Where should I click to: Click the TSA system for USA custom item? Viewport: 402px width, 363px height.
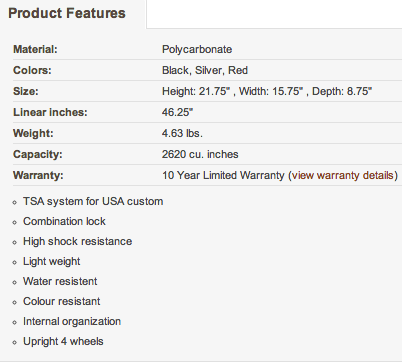pyautogui.click(x=93, y=202)
